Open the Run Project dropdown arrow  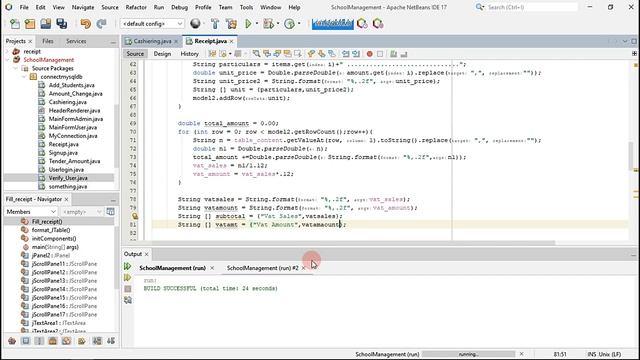tap(257, 24)
